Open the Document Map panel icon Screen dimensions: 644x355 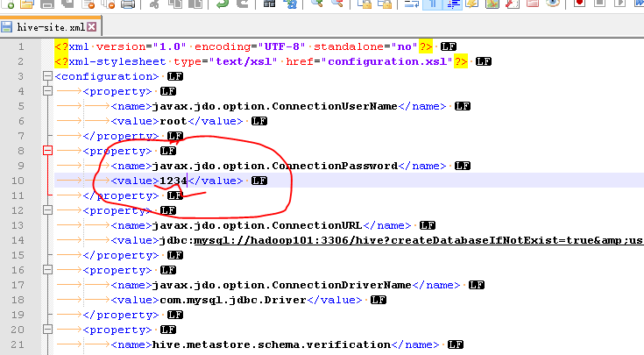(492, 4)
